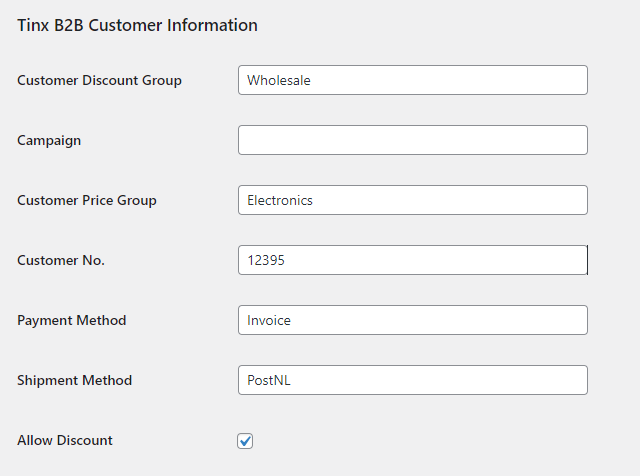Place cursor right after Wholesale text
The image size is (640, 476).
[x=311, y=80]
